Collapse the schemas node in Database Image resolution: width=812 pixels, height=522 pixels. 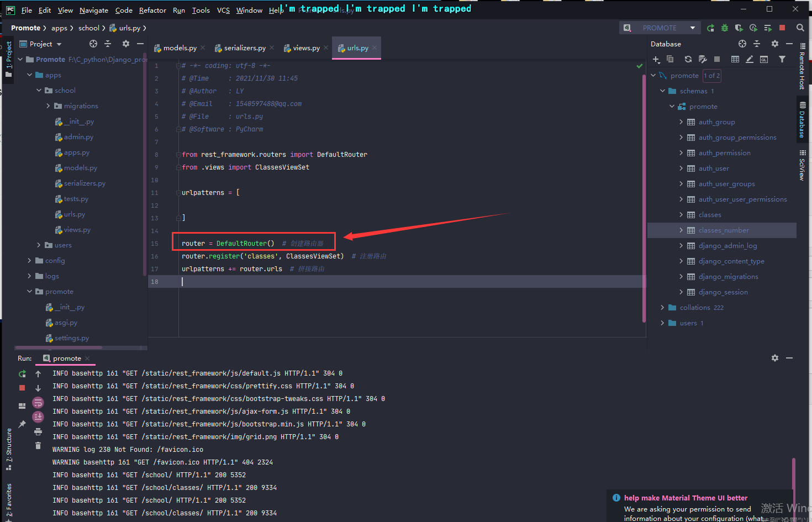click(662, 91)
